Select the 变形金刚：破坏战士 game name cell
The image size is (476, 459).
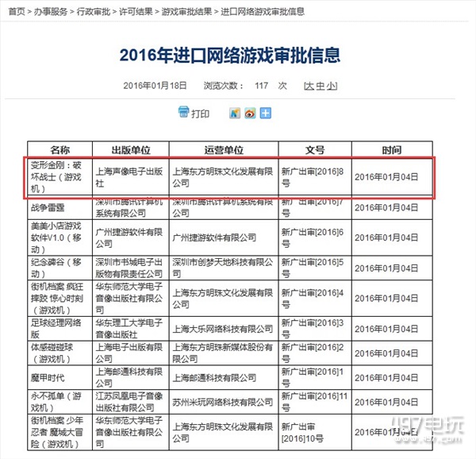coord(59,177)
